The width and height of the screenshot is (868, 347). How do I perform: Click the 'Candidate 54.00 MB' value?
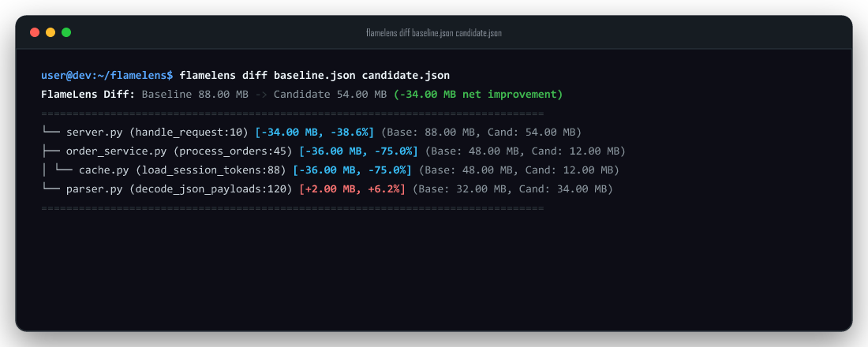click(x=330, y=94)
